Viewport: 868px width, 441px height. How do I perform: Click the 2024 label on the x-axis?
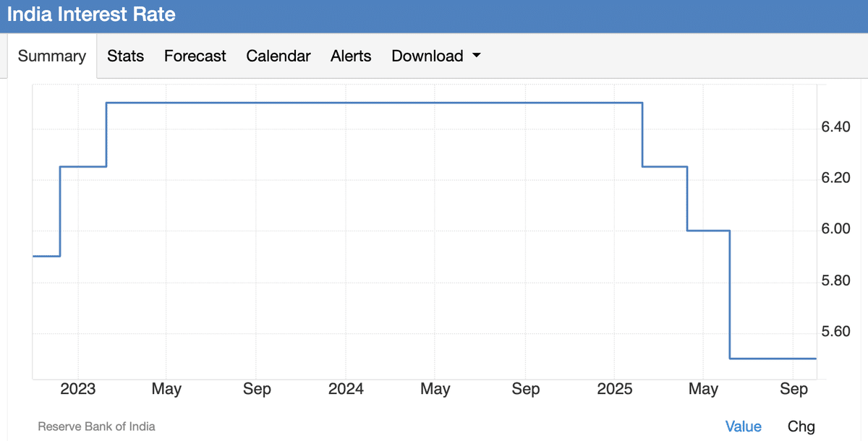[x=346, y=389]
